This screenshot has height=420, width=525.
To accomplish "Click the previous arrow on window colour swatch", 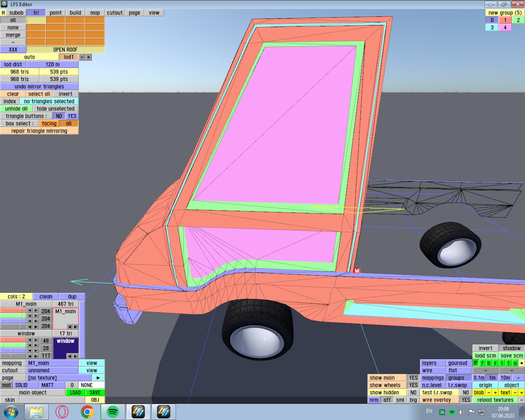I will click(69, 356).
